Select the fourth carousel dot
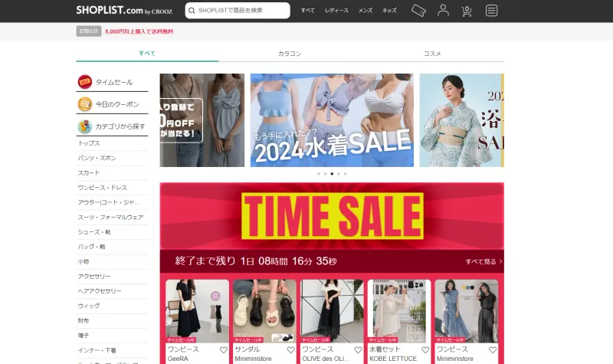This screenshot has height=364, width=613. click(339, 174)
